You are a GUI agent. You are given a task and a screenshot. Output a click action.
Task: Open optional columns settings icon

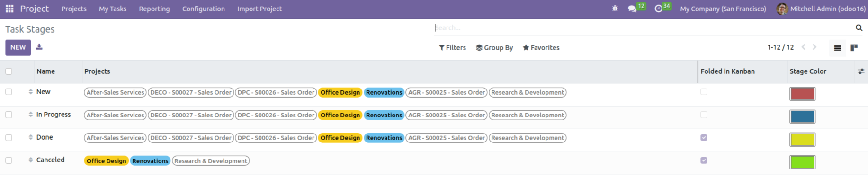tap(861, 71)
